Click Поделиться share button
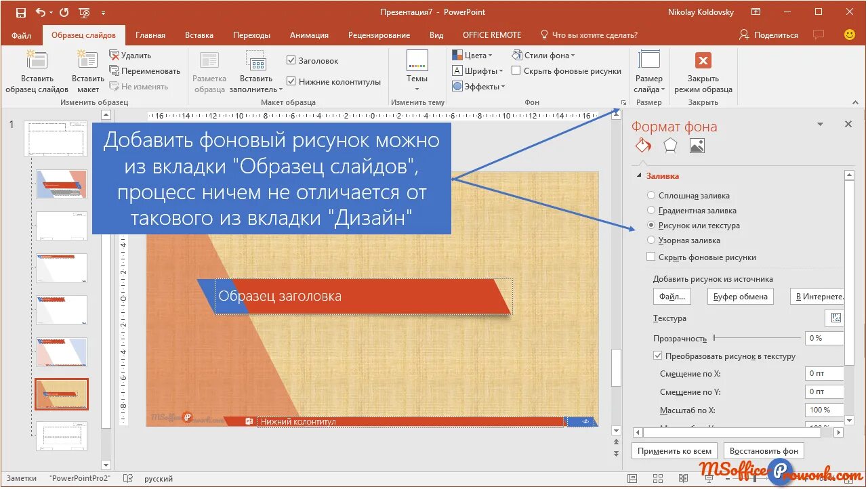Image resolution: width=868 pixels, height=489 pixels. 769,35
